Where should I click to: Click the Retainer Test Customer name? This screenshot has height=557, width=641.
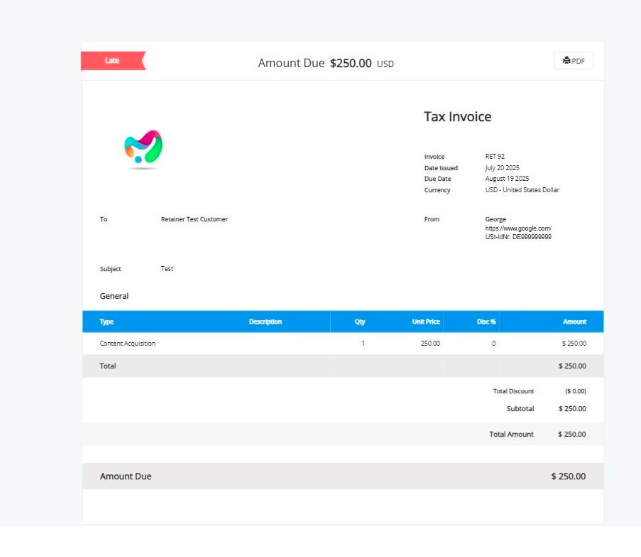194,219
